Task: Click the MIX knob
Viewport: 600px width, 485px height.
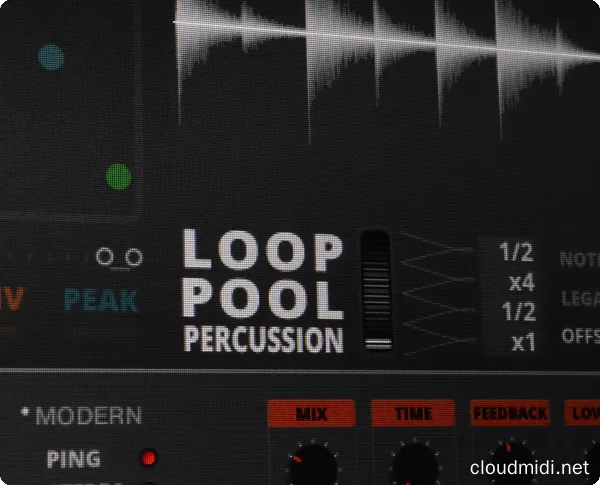Action: 313,464
